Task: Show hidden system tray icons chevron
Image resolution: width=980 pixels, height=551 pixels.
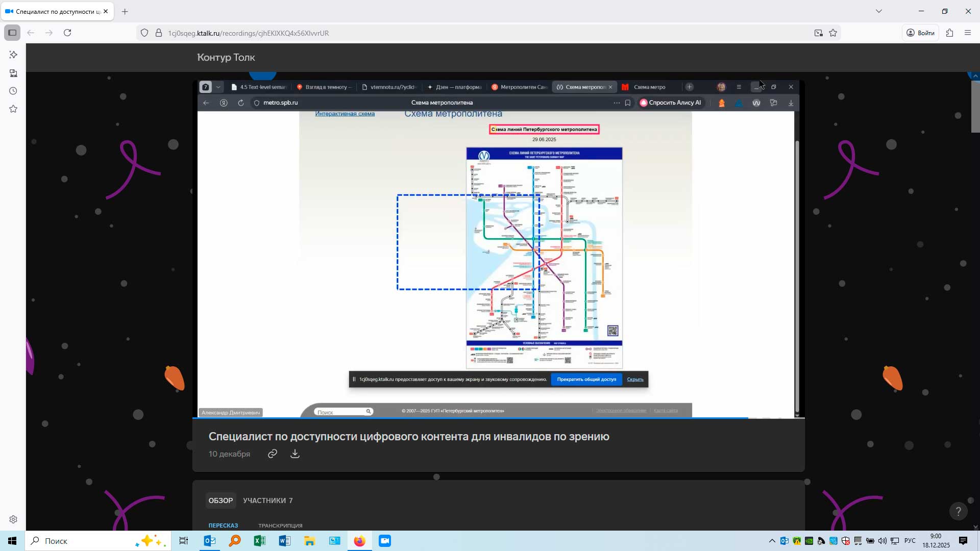Action: coord(772,541)
